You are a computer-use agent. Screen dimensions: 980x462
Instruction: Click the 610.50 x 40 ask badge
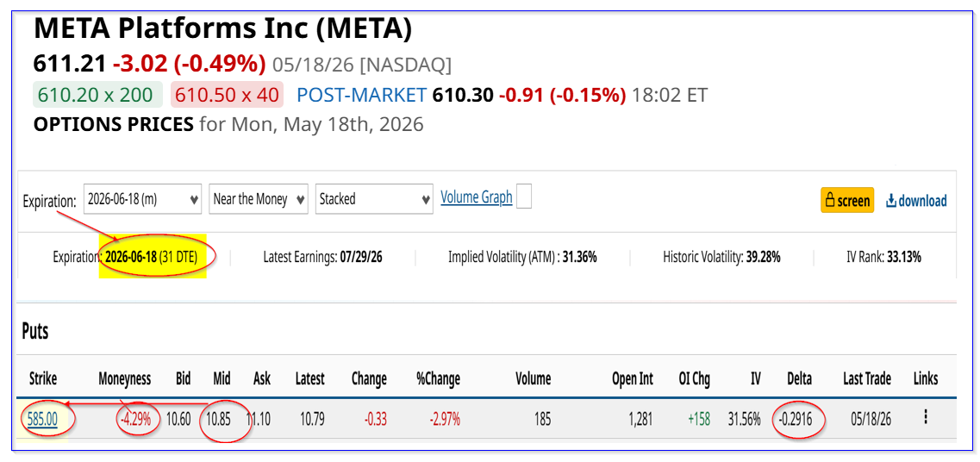point(226,95)
